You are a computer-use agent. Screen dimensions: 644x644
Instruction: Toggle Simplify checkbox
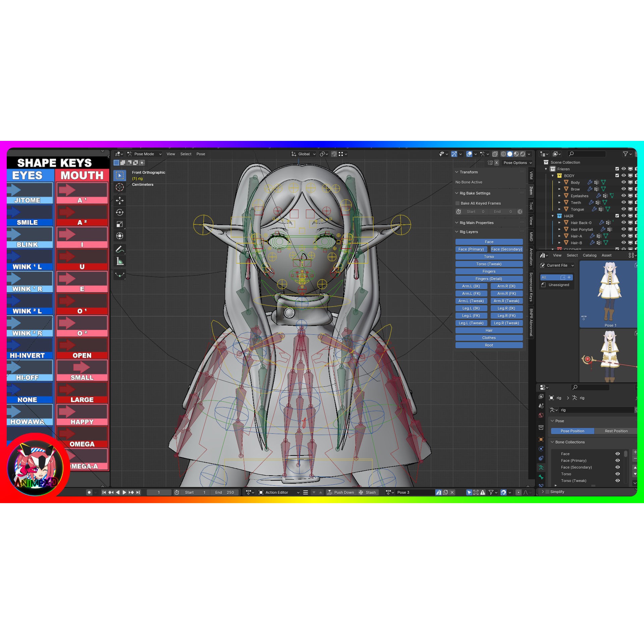point(547,492)
